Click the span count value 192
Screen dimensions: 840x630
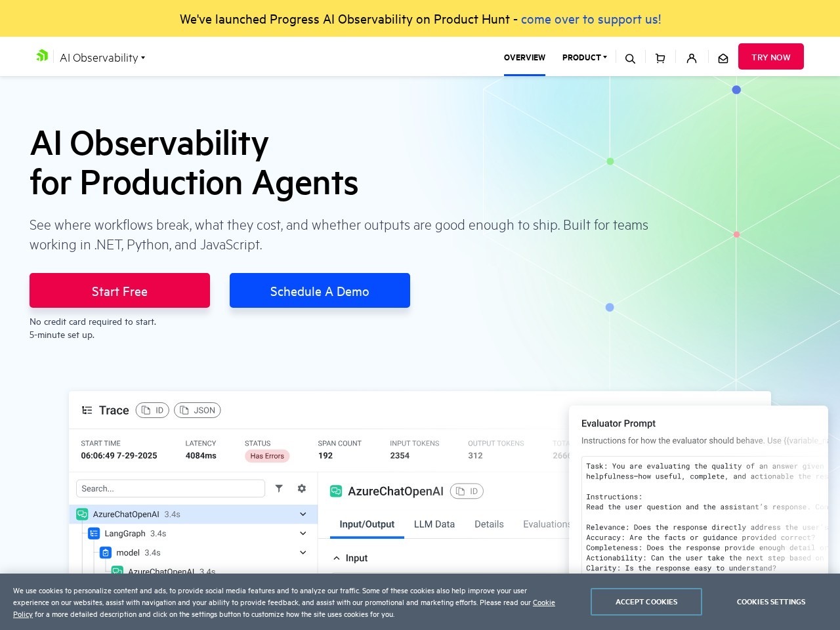pos(325,455)
